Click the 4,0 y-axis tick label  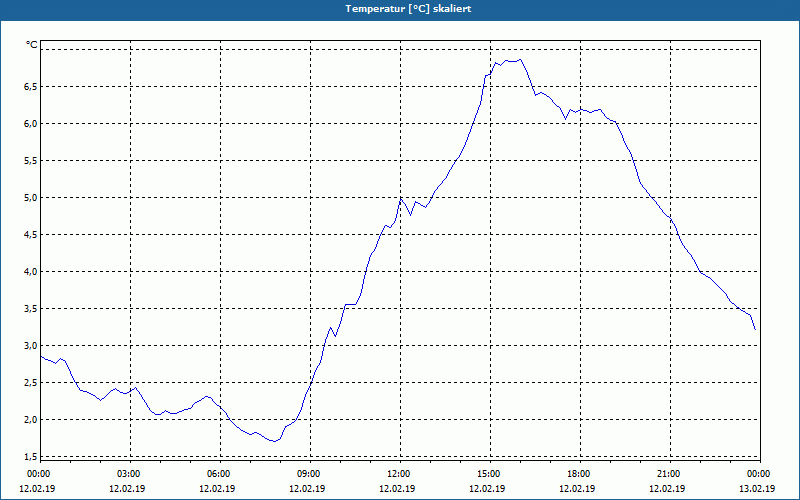point(31,272)
